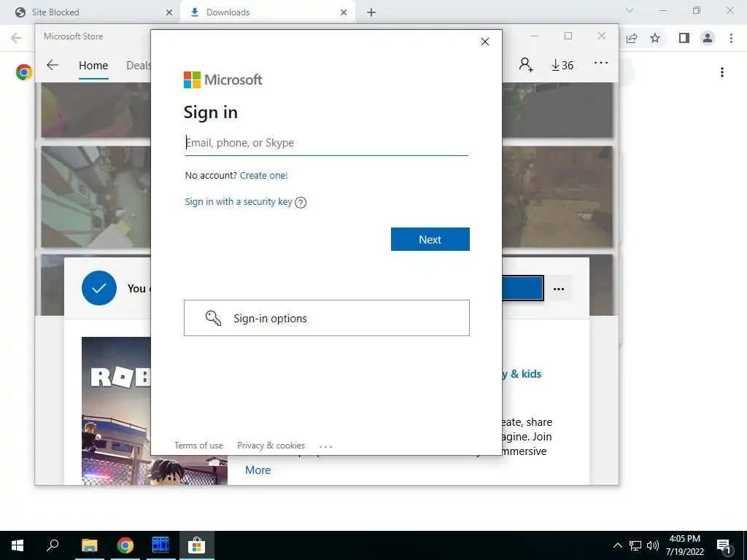Open Windows notification center
This screenshot has height=560, width=747.
[724, 545]
